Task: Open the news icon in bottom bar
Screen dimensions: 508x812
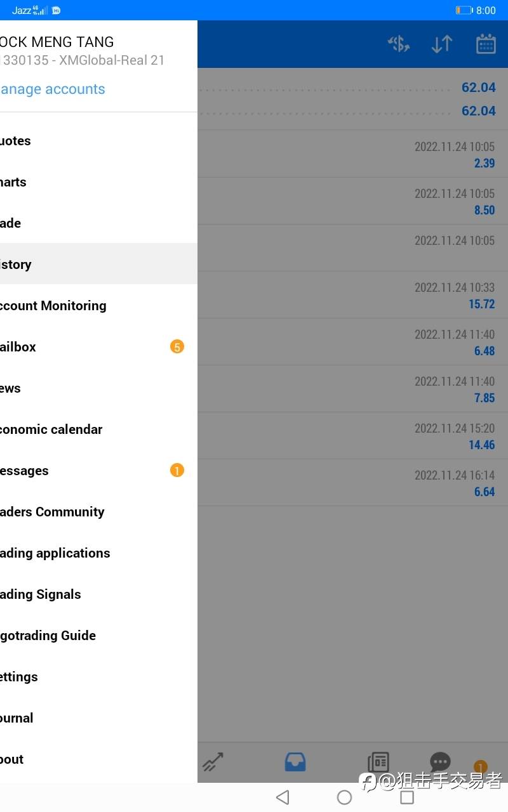Action: point(378,761)
